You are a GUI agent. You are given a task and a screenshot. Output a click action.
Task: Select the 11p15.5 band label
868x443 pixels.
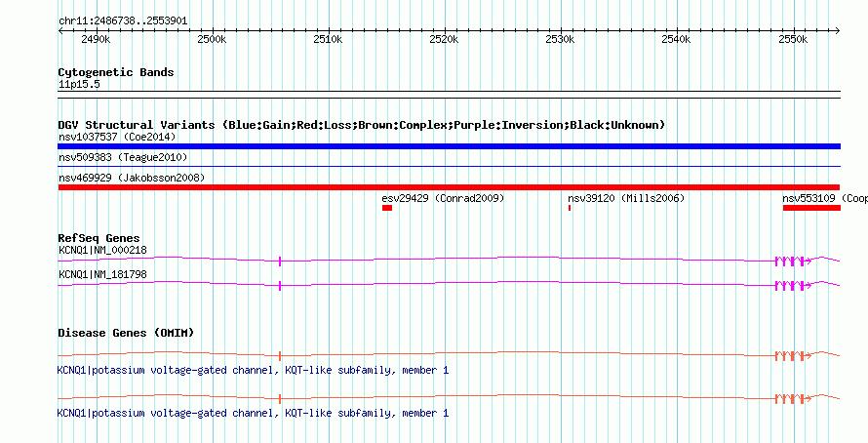click(x=79, y=84)
